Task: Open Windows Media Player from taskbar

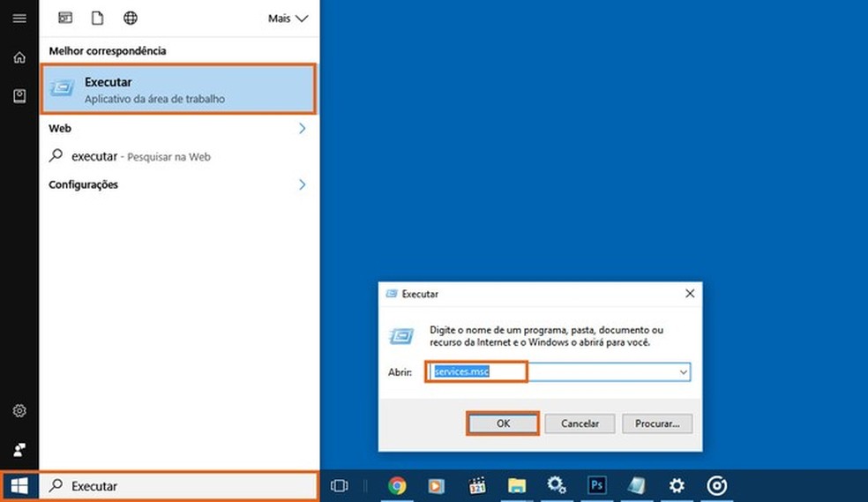Action: (437, 486)
